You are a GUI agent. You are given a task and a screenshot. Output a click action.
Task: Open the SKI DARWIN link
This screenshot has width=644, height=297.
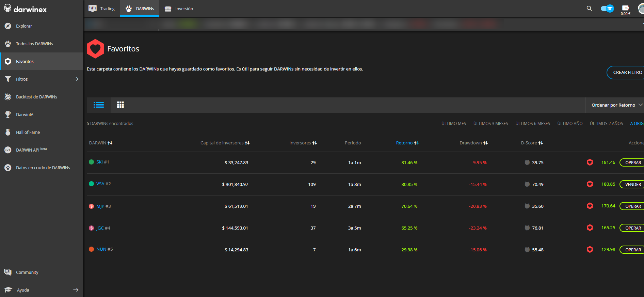pos(99,162)
